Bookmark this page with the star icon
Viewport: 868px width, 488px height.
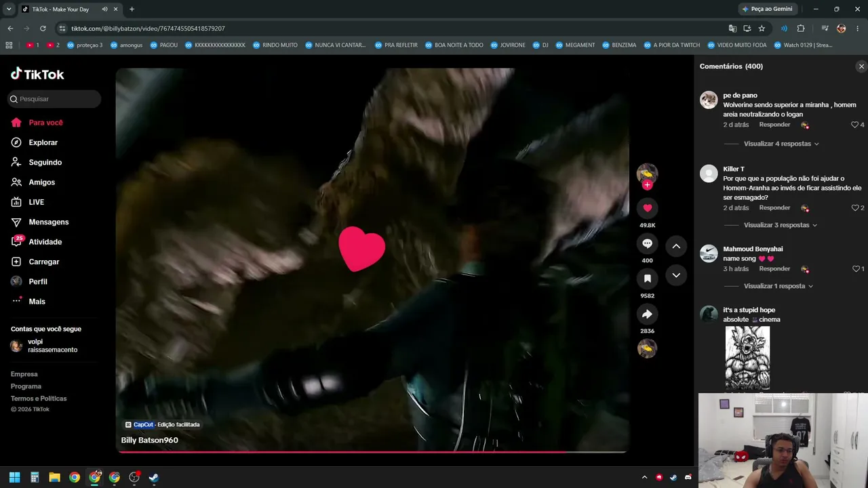[x=762, y=28]
